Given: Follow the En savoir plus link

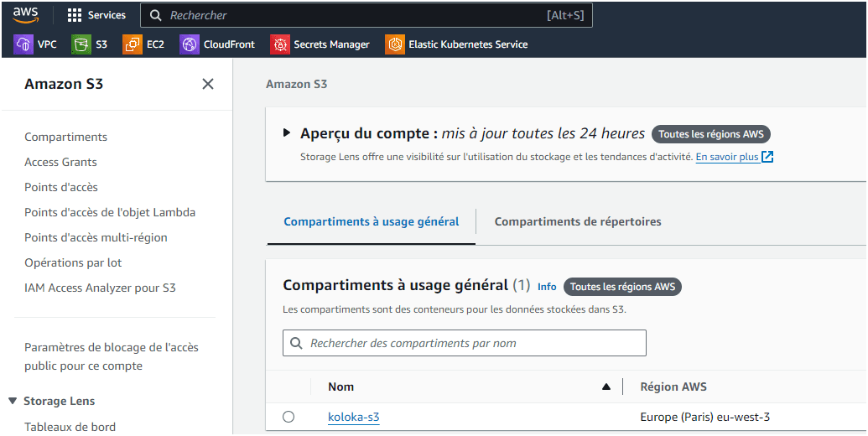Looking at the screenshot, I should pyautogui.click(x=727, y=157).
